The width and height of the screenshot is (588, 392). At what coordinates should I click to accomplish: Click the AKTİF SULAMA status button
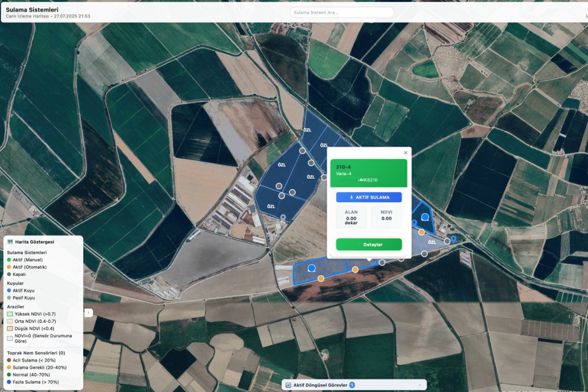(369, 197)
